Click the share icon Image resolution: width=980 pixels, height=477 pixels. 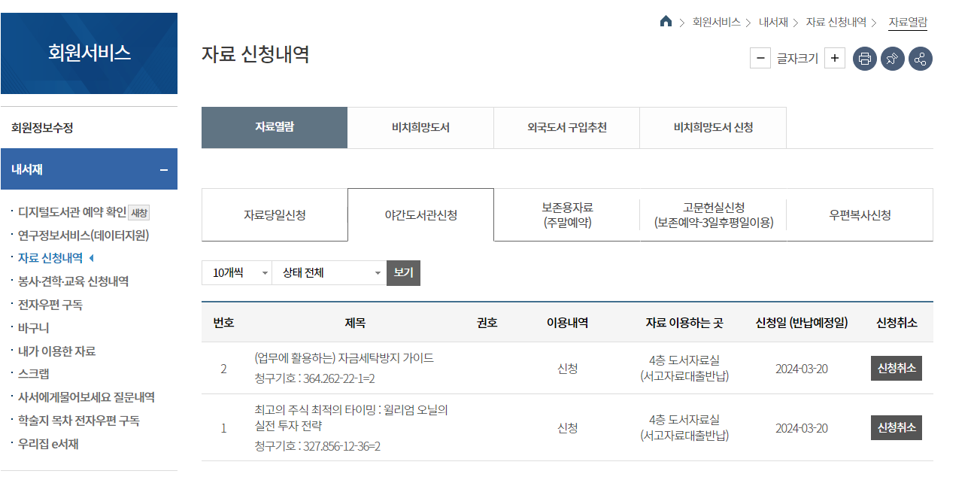(921, 58)
